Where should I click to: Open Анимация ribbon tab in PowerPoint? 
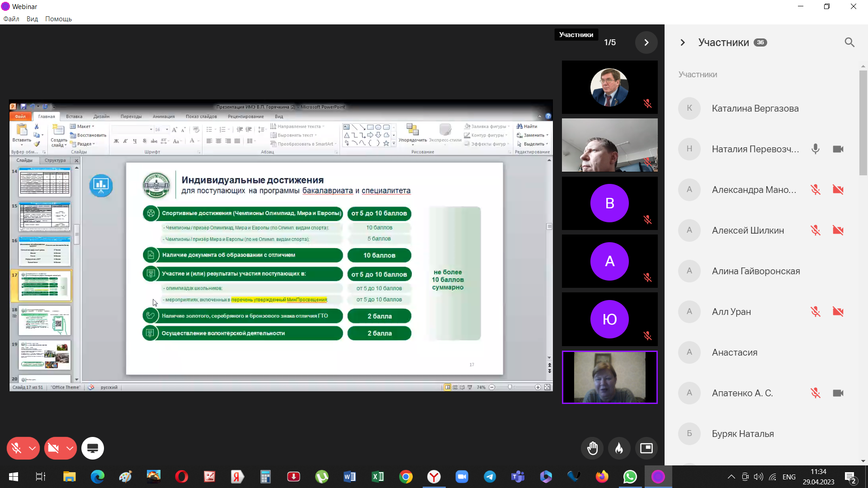pyautogui.click(x=164, y=117)
